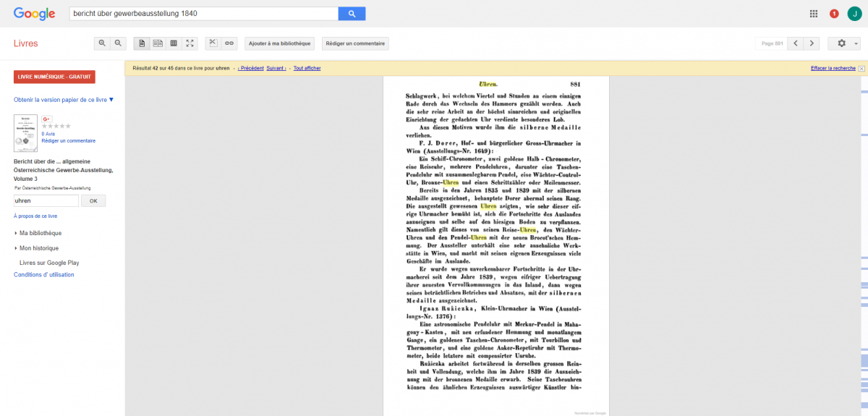Click the zoom in magnifier icon
The height and width of the screenshot is (416, 868).
click(x=102, y=43)
